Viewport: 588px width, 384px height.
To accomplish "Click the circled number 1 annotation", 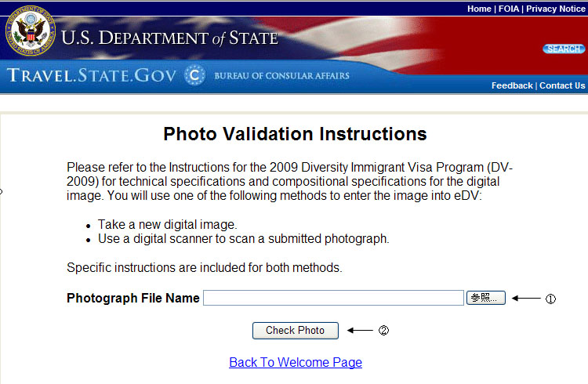I will (550, 299).
